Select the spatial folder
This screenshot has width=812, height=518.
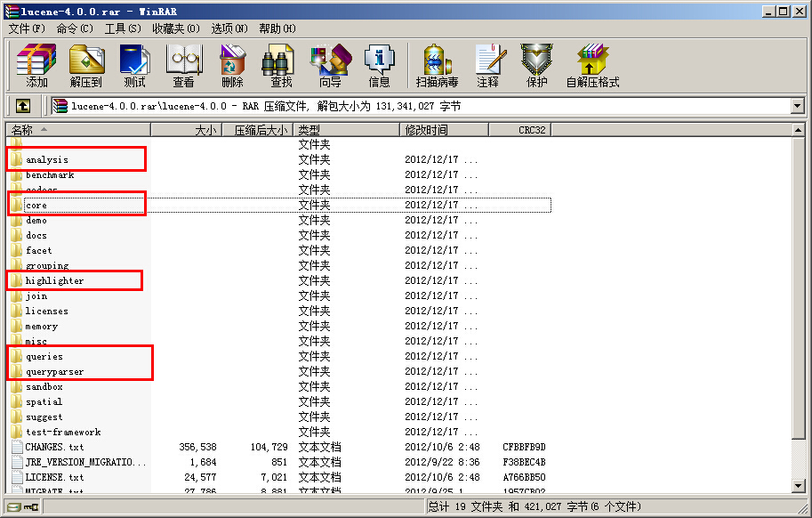[44, 401]
